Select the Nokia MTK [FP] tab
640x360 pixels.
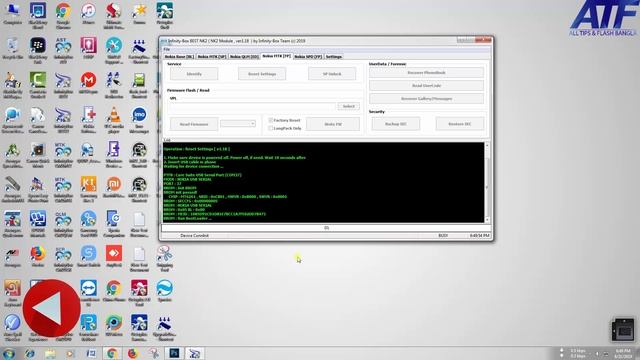276,56
